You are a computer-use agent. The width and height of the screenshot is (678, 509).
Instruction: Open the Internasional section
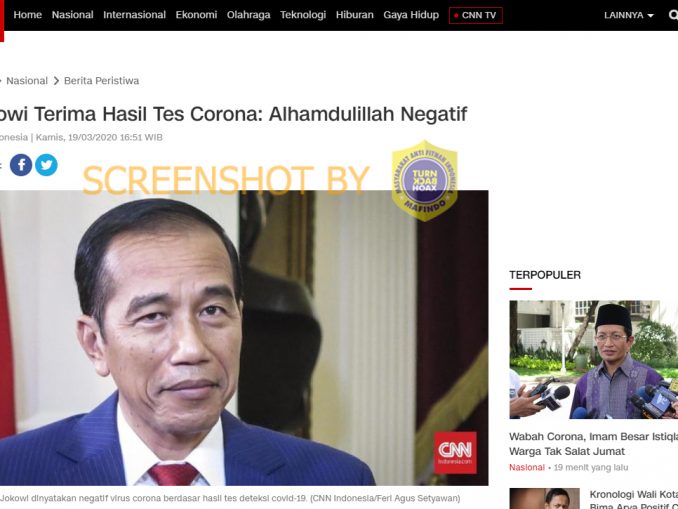[134, 15]
